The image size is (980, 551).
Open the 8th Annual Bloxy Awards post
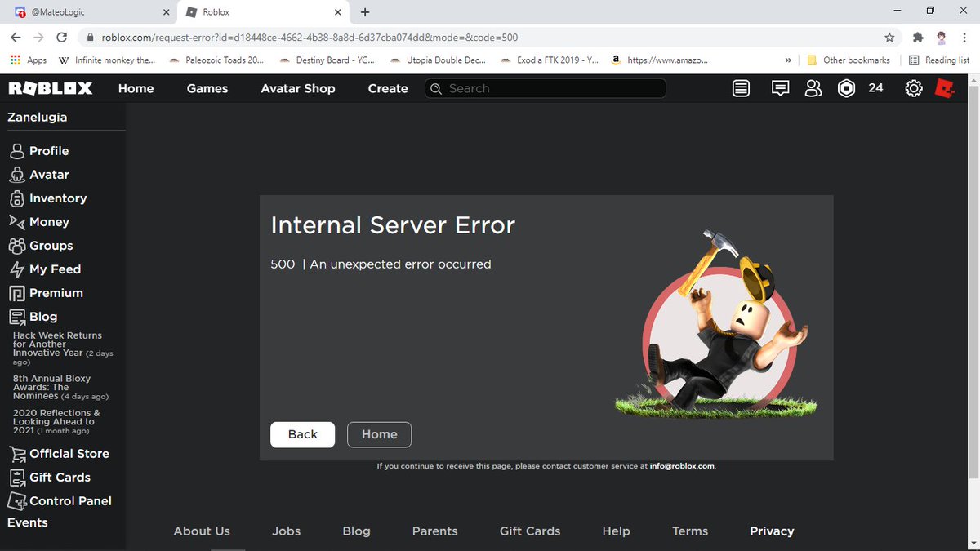click(x=60, y=388)
